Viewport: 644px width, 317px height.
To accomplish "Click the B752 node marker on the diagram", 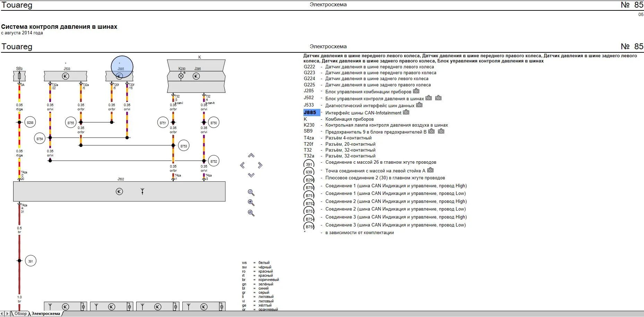I will tap(214, 161).
